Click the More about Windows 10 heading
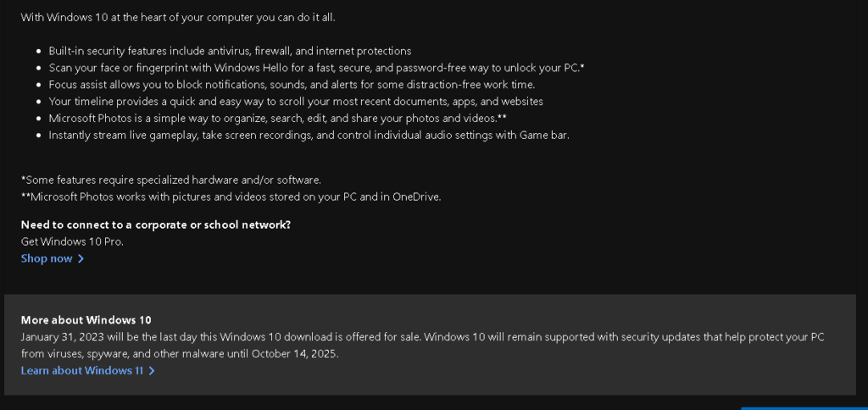868x410 pixels. coord(86,320)
